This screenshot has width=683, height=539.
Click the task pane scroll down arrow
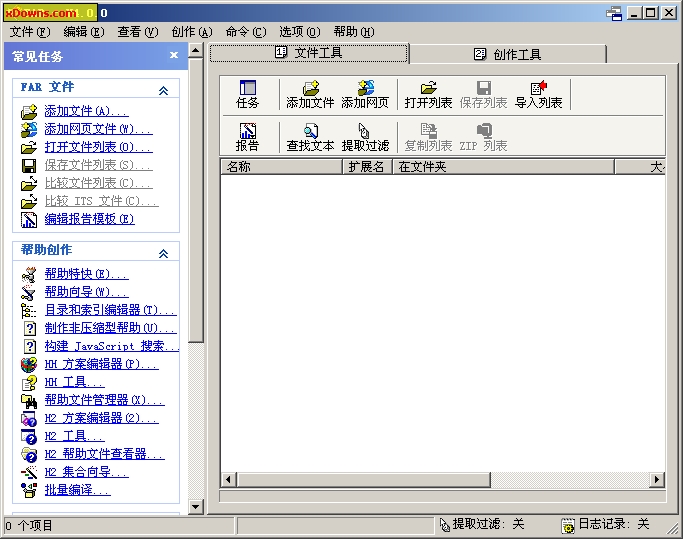pos(196,507)
